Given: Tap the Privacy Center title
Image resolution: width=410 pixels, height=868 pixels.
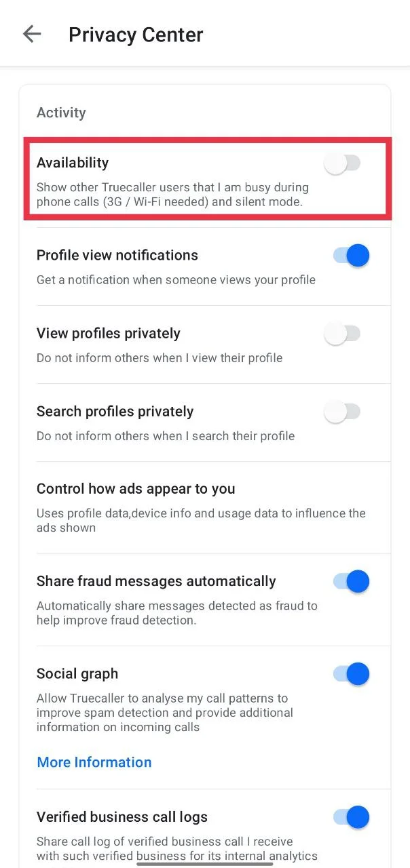Looking at the screenshot, I should tap(135, 34).
